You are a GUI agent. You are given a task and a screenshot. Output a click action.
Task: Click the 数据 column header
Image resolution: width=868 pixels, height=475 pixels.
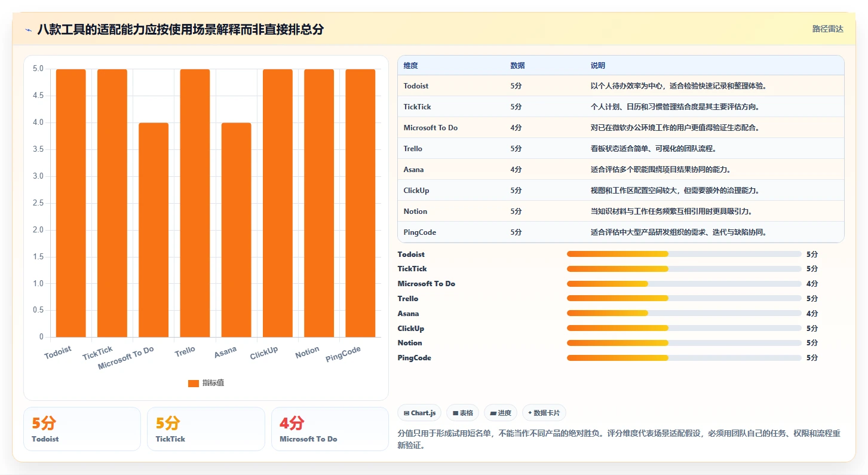[518, 66]
